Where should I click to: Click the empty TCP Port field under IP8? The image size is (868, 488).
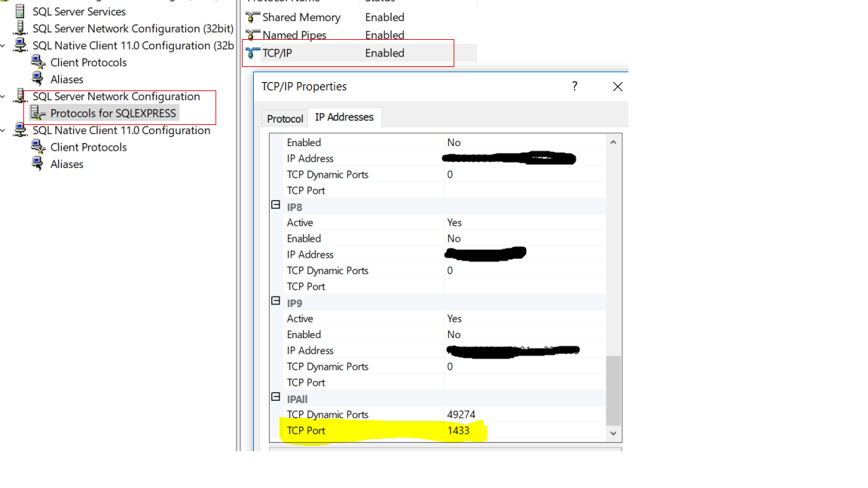pyautogui.click(x=524, y=287)
